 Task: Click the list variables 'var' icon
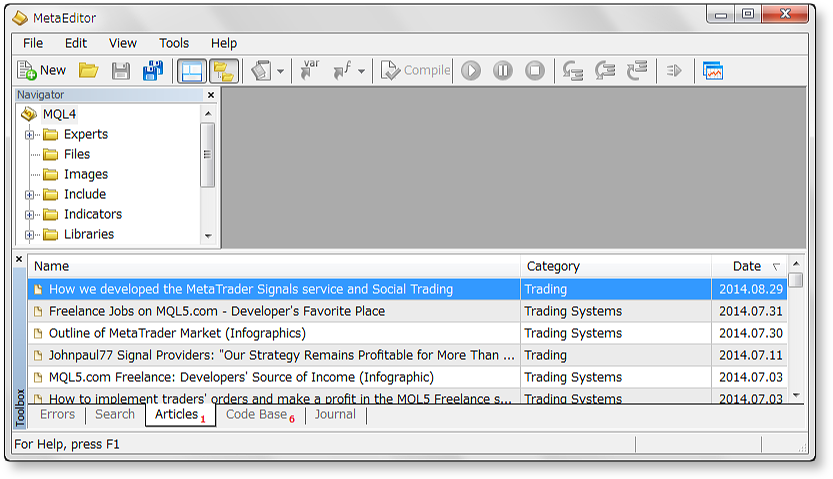click(310, 71)
